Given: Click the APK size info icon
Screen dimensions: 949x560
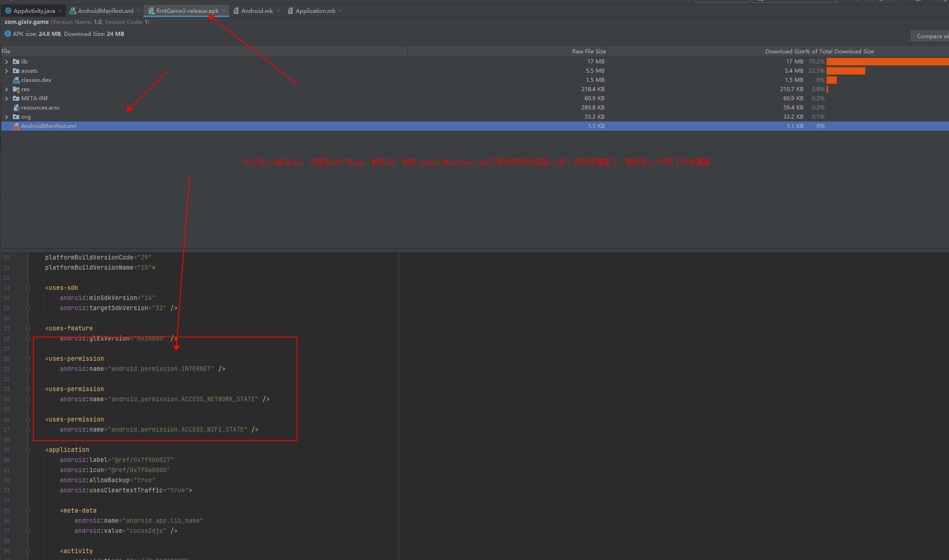Looking at the screenshot, I should tap(7, 34).
